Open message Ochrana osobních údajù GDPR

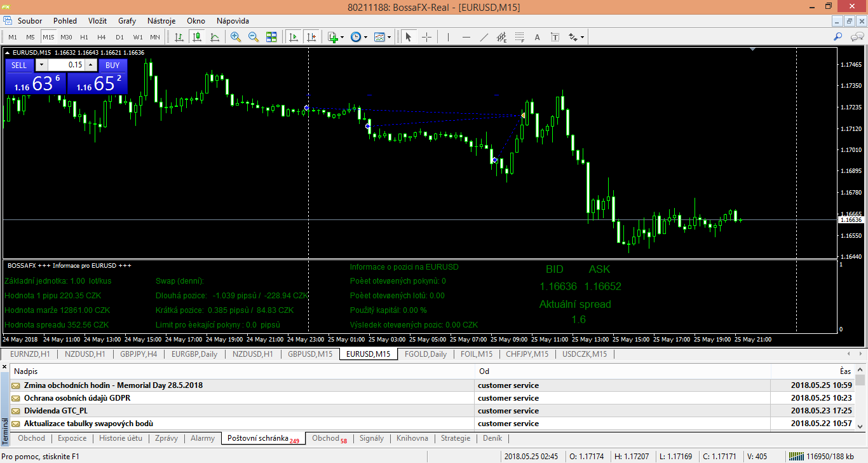click(x=432, y=398)
